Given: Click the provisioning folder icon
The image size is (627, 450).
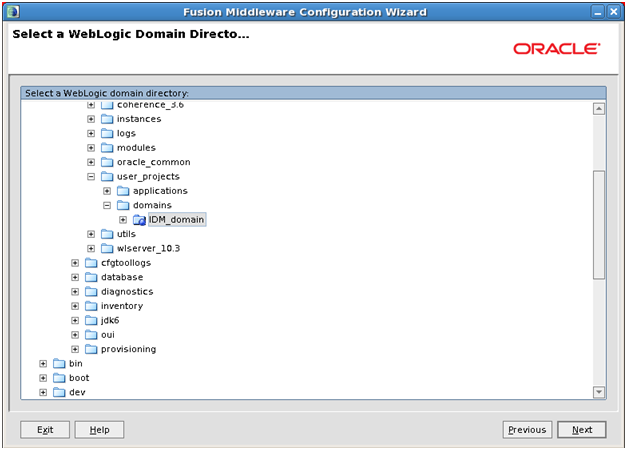Looking at the screenshot, I should pos(91,350).
